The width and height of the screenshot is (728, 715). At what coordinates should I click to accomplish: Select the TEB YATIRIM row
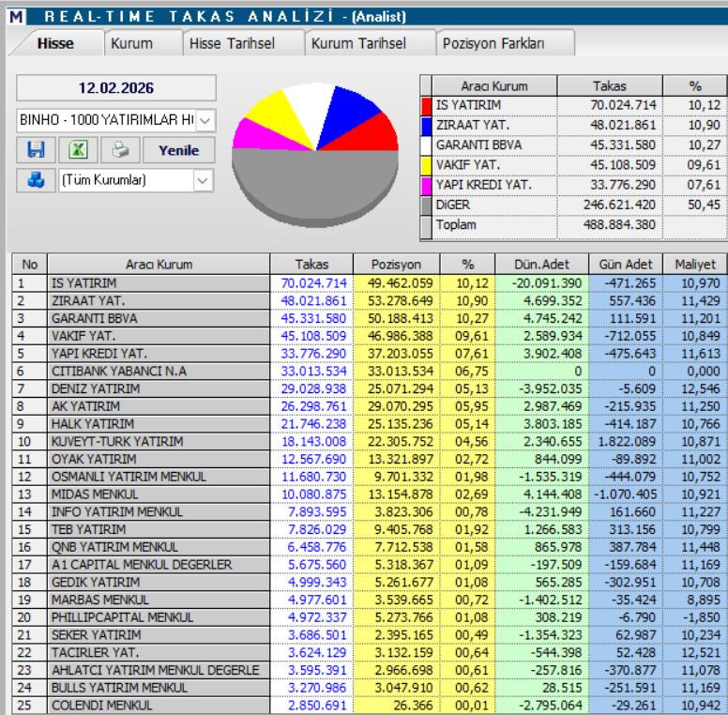click(x=370, y=529)
